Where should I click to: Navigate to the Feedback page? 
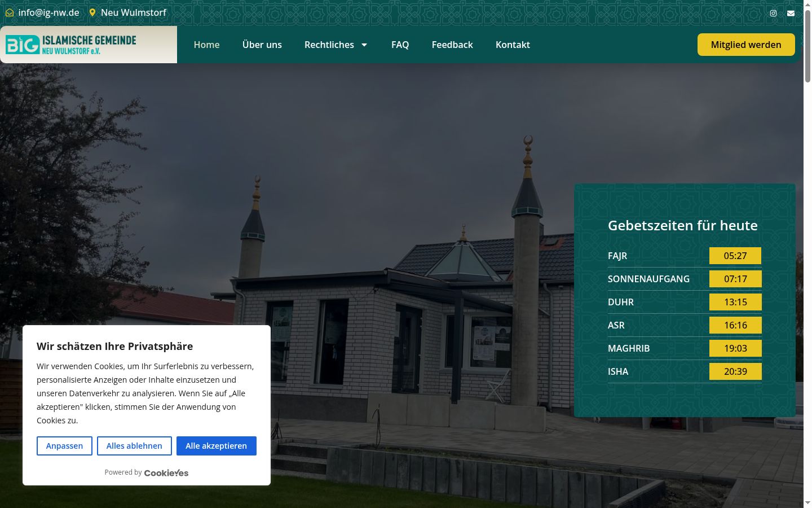452,45
